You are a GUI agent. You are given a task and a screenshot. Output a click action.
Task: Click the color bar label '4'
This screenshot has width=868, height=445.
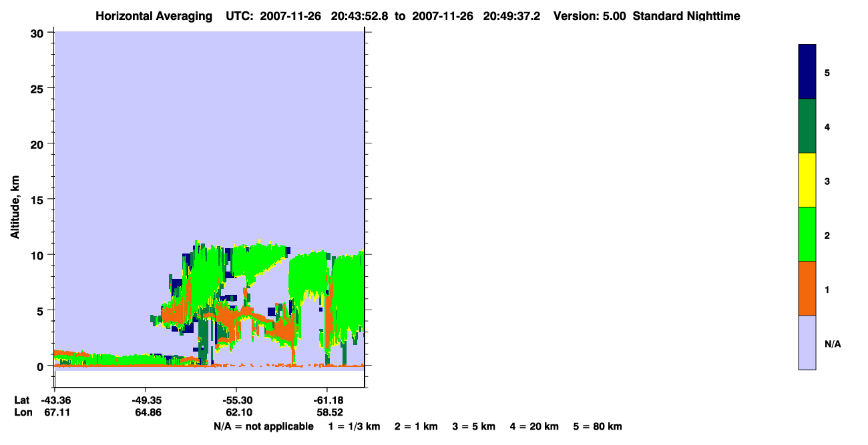[x=827, y=126]
